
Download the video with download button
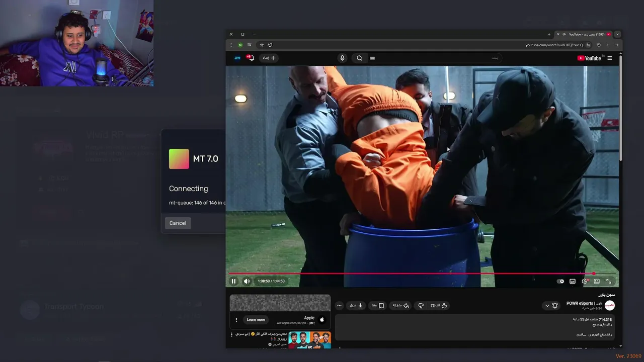(356, 305)
